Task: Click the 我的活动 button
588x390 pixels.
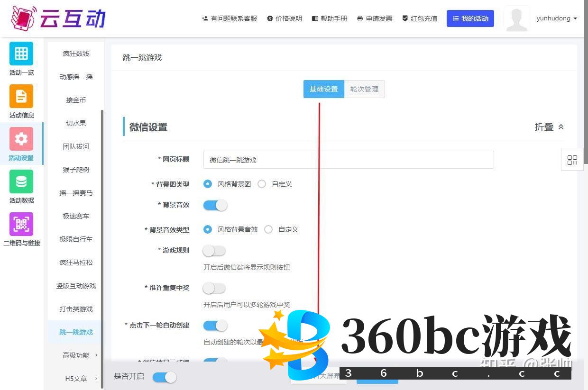Action: click(470, 18)
